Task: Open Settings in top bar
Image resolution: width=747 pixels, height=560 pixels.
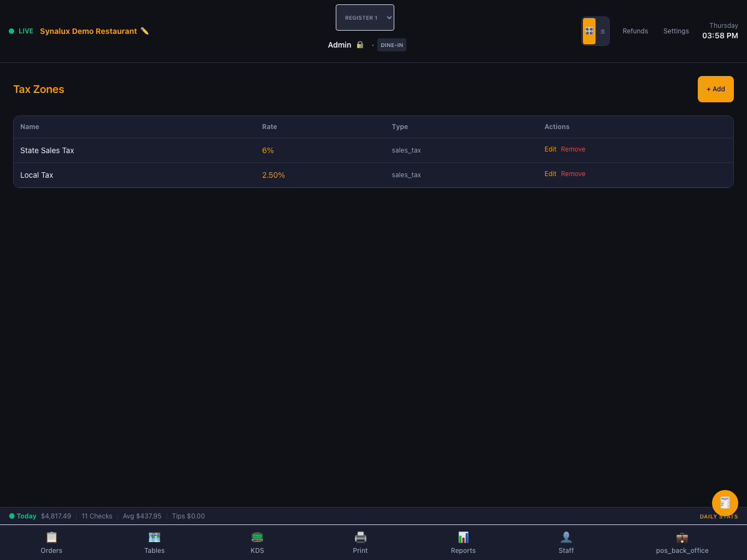Action: (x=676, y=31)
